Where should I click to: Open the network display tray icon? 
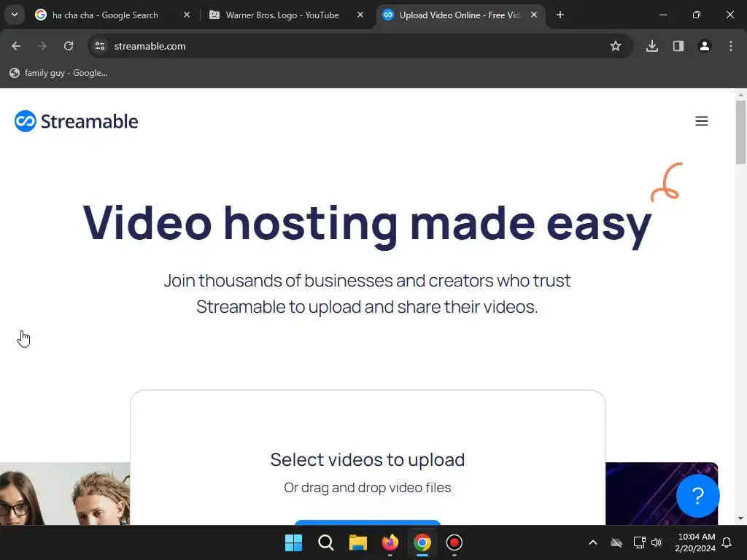point(639,542)
